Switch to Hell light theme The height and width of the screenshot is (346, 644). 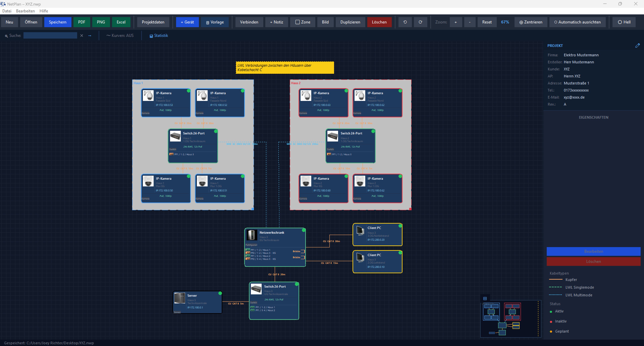[624, 22]
